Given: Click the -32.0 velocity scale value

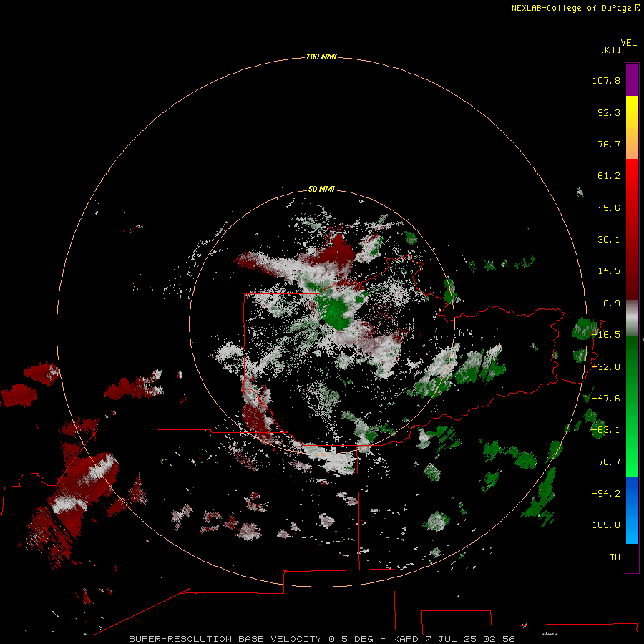Looking at the screenshot, I should [607, 367].
